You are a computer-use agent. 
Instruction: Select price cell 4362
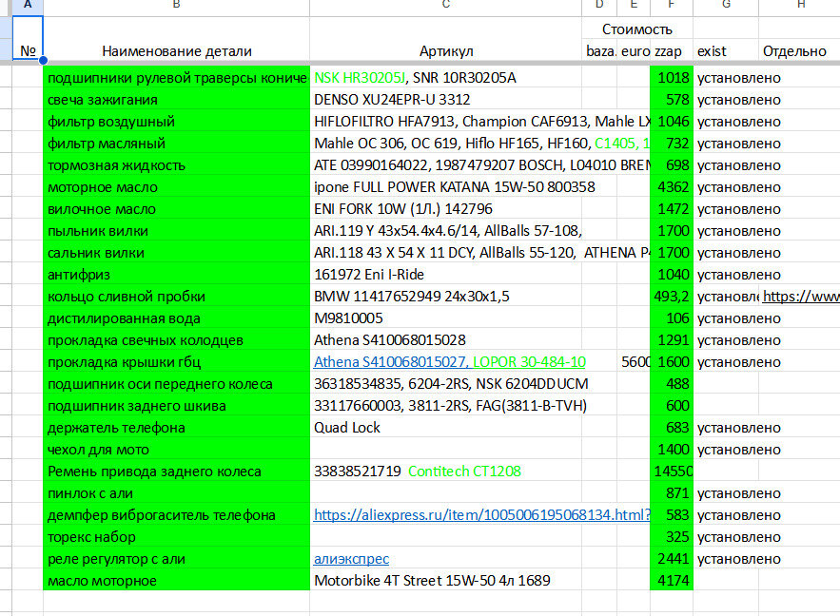click(672, 187)
